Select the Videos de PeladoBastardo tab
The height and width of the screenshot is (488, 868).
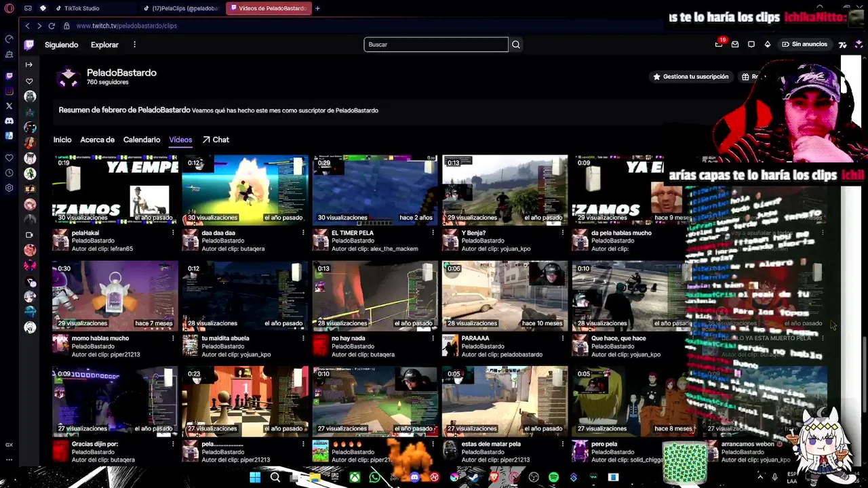269,8
